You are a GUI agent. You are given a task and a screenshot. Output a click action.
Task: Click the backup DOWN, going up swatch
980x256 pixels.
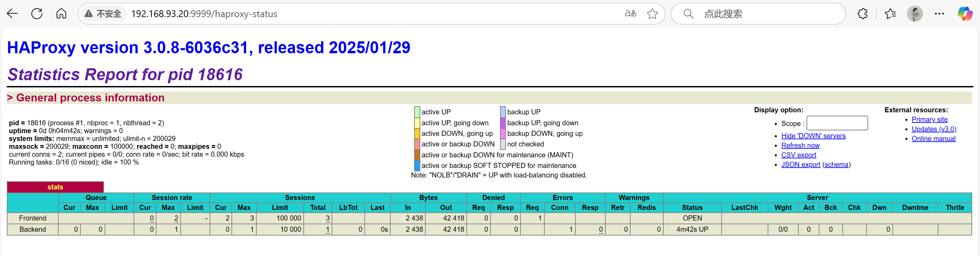tap(502, 133)
